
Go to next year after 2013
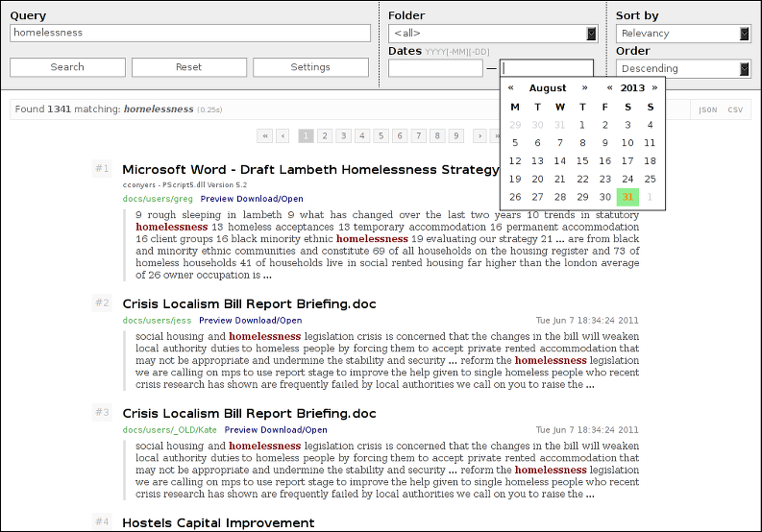pyautogui.click(x=654, y=88)
